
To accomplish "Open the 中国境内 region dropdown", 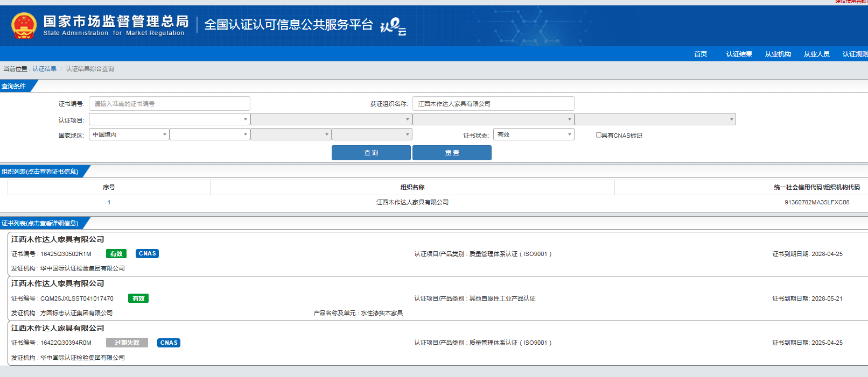I will pyautogui.click(x=129, y=134).
